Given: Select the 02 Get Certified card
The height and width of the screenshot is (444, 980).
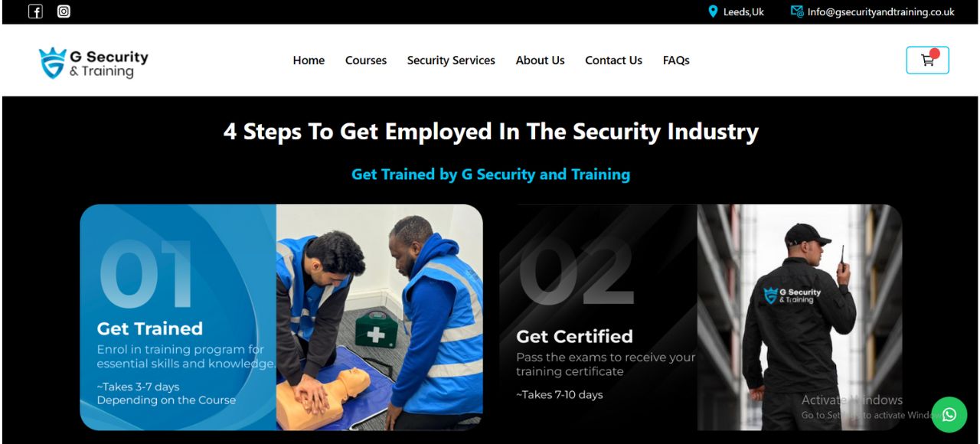Looking at the screenshot, I should (x=701, y=317).
